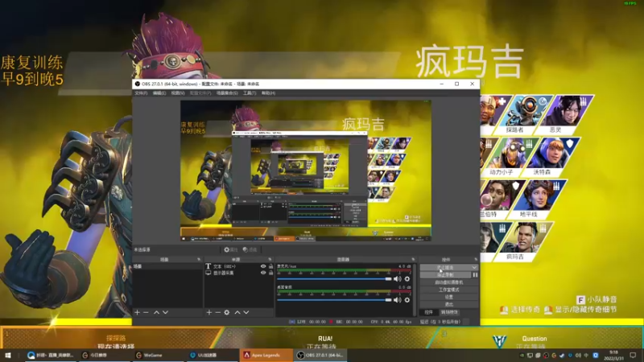The width and height of the screenshot is (644, 362).
Task: Adjust the Desktop Audio volume slider
Action: click(x=335, y=300)
